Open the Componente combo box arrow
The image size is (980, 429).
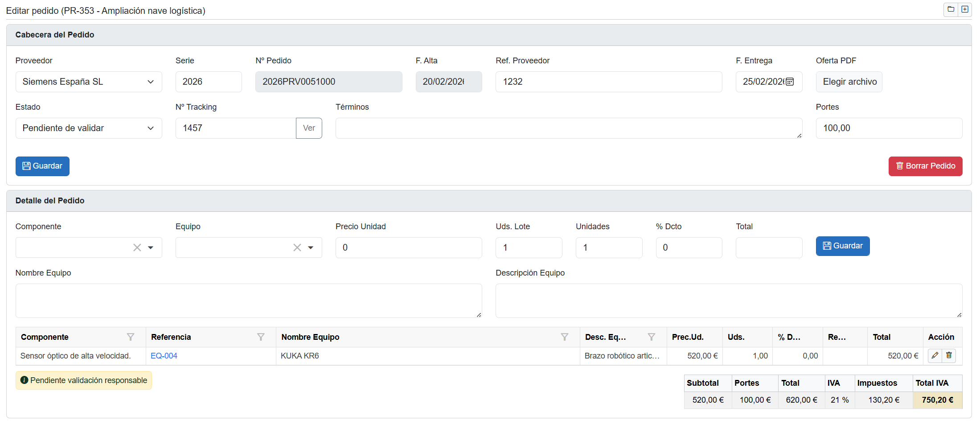pos(151,247)
